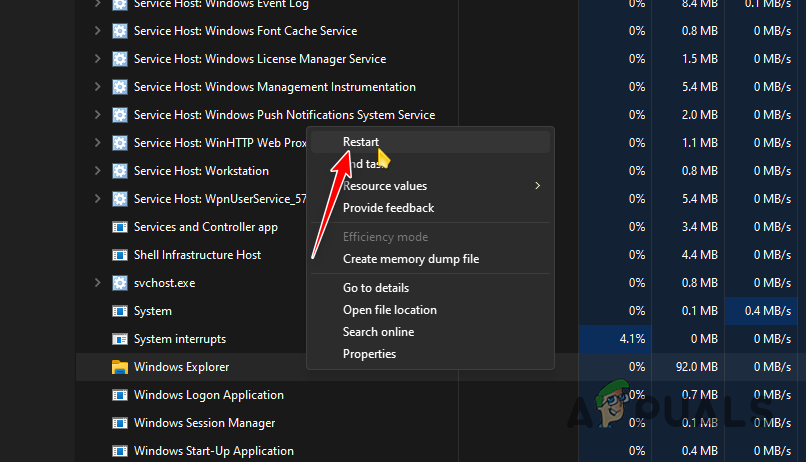Click the 1.1 MB memory value for WinHTTP Web Proxy
The image size is (806, 462).
(x=700, y=143)
